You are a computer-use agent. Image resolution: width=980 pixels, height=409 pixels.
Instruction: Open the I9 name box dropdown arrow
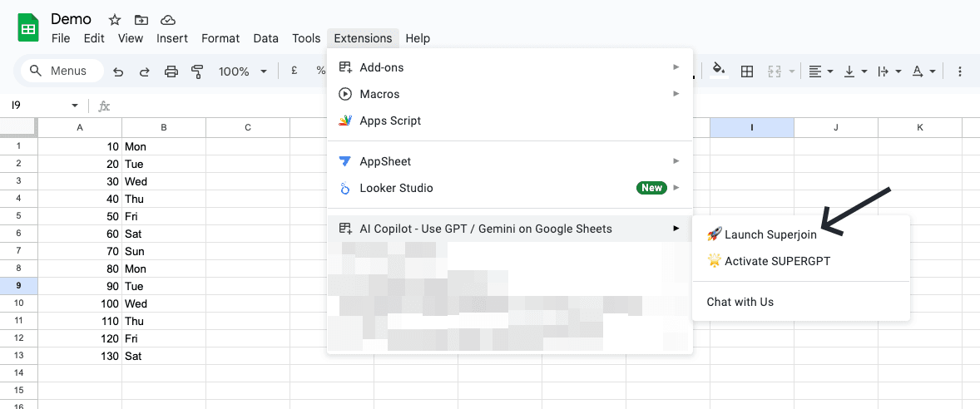tap(75, 106)
